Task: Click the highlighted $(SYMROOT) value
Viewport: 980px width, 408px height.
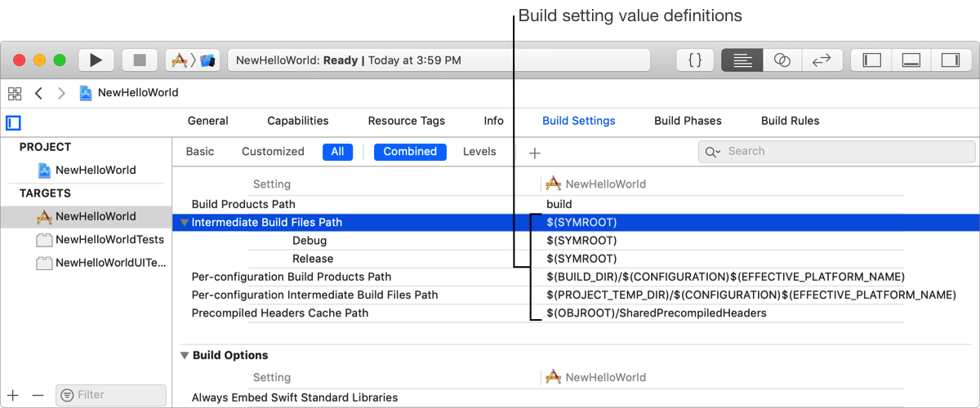Action: (581, 223)
